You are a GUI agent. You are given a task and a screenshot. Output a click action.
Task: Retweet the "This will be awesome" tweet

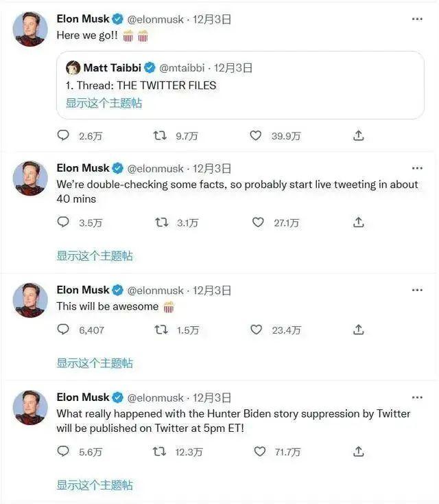pyautogui.click(x=161, y=330)
